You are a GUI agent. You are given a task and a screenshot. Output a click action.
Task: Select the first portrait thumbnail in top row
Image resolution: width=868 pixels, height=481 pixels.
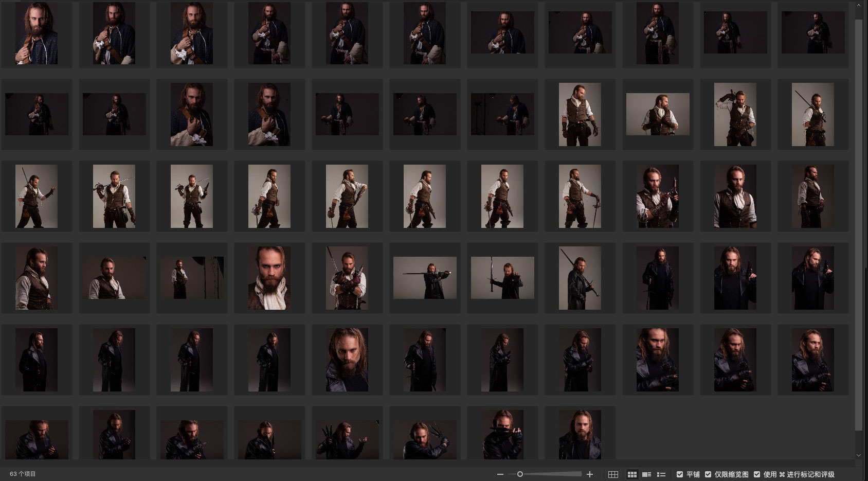pyautogui.click(x=37, y=33)
